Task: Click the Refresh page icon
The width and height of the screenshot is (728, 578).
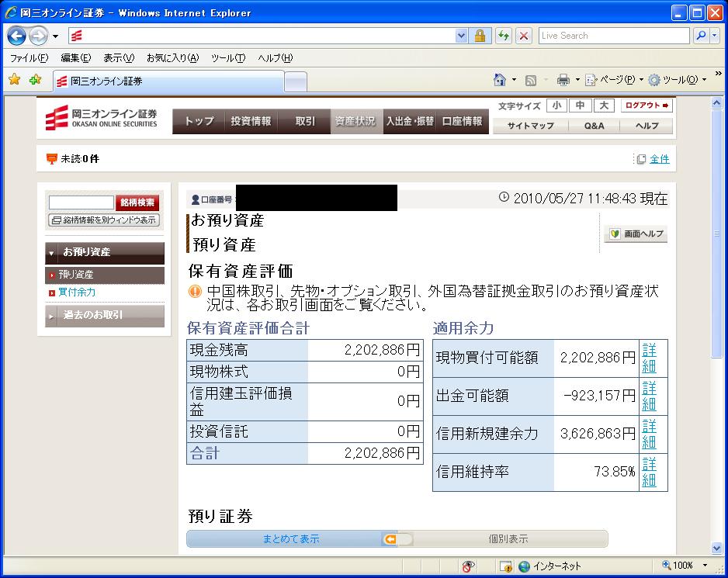Action: coord(504,36)
